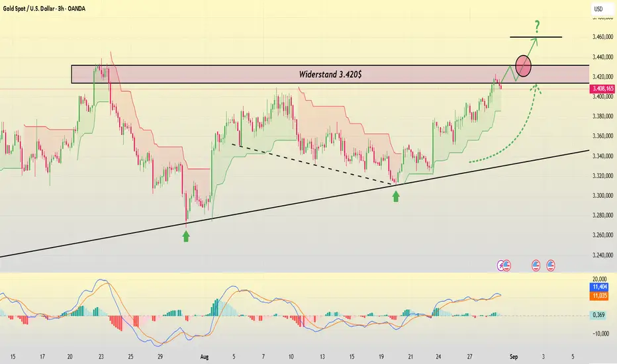Click the 3.360,000 price axis label

pyautogui.click(x=602, y=136)
